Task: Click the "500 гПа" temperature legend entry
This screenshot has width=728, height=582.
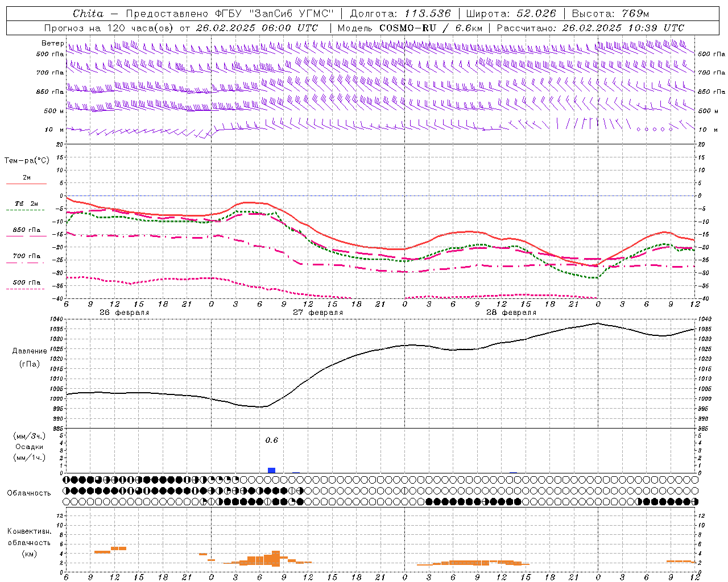Action: click(x=27, y=282)
